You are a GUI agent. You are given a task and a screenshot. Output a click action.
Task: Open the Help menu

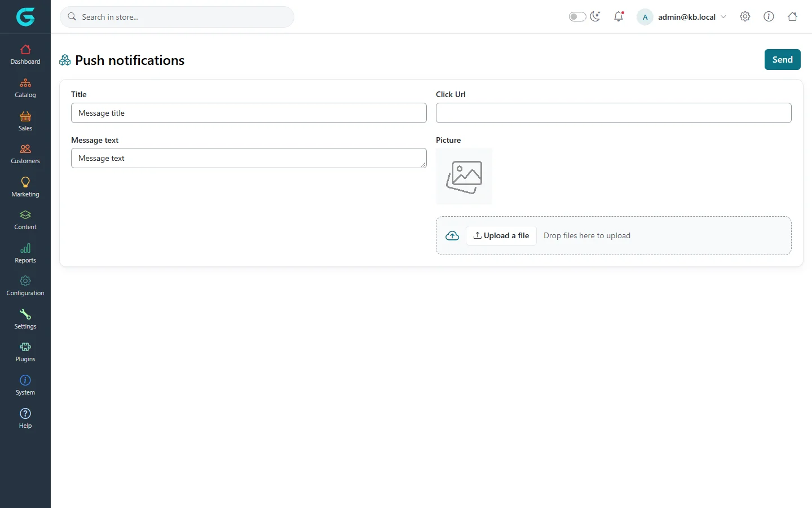pos(25,419)
